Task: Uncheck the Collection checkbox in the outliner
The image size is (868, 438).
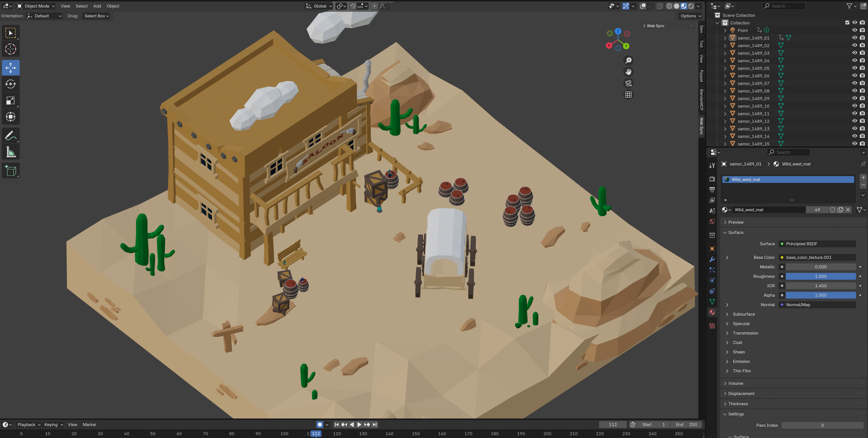Action: (847, 23)
